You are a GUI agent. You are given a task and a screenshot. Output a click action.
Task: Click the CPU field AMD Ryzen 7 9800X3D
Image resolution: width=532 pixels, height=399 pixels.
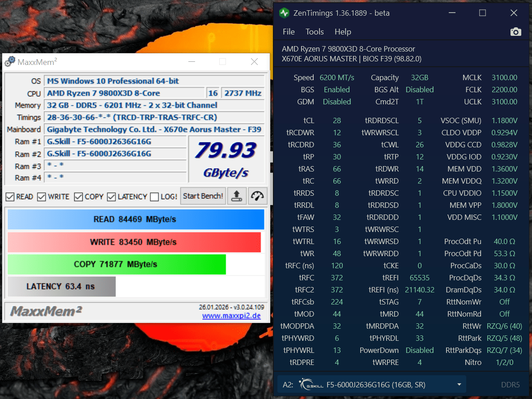click(124, 93)
